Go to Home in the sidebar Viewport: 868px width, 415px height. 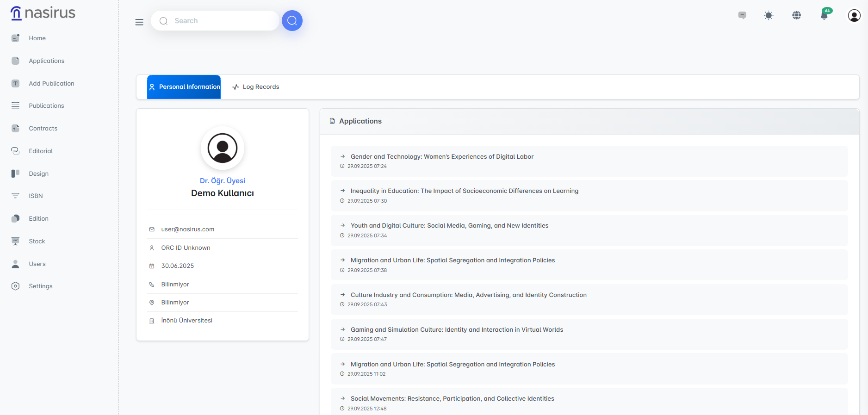click(37, 38)
